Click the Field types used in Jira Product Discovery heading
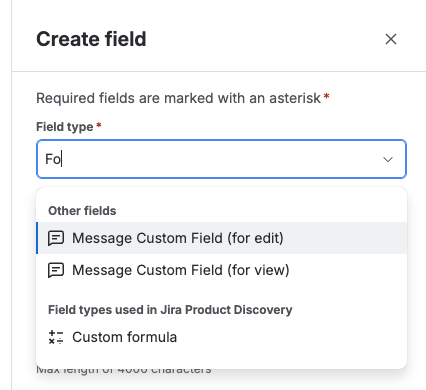The height and width of the screenshot is (390, 426). (170, 310)
